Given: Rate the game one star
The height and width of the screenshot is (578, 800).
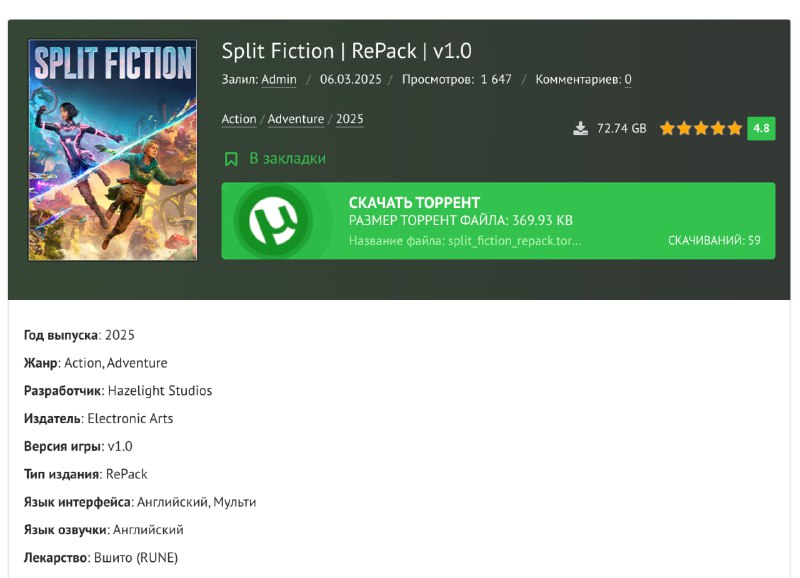Looking at the screenshot, I should point(667,129).
